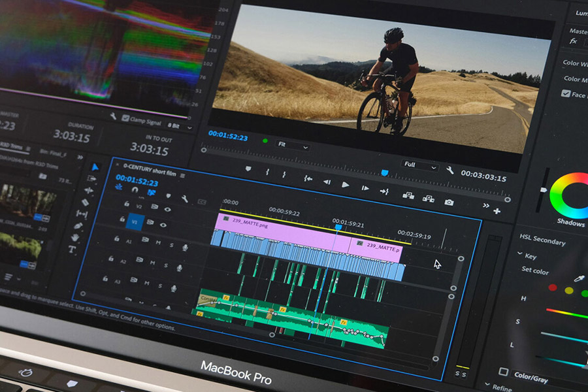Screen dimensions: 588x392
Task: Toggle lock on track V2
Action: coord(126,204)
